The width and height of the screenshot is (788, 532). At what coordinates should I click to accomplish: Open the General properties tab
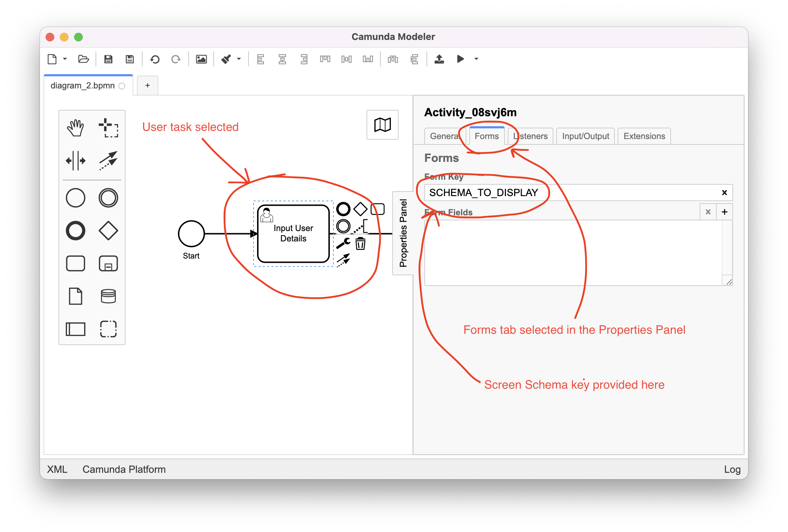445,136
